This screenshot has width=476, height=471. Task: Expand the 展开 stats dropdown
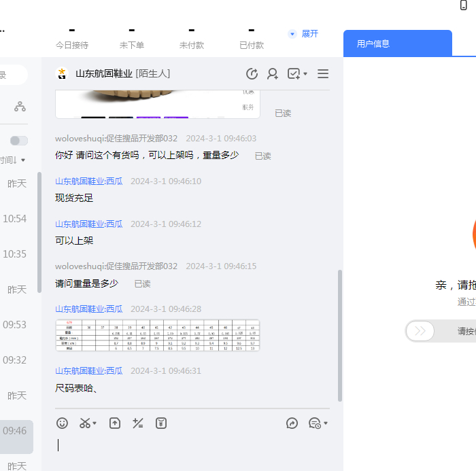click(x=304, y=33)
